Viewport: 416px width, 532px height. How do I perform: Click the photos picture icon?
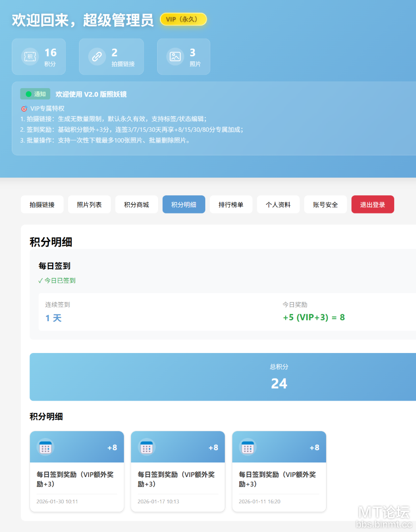coord(175,57)
